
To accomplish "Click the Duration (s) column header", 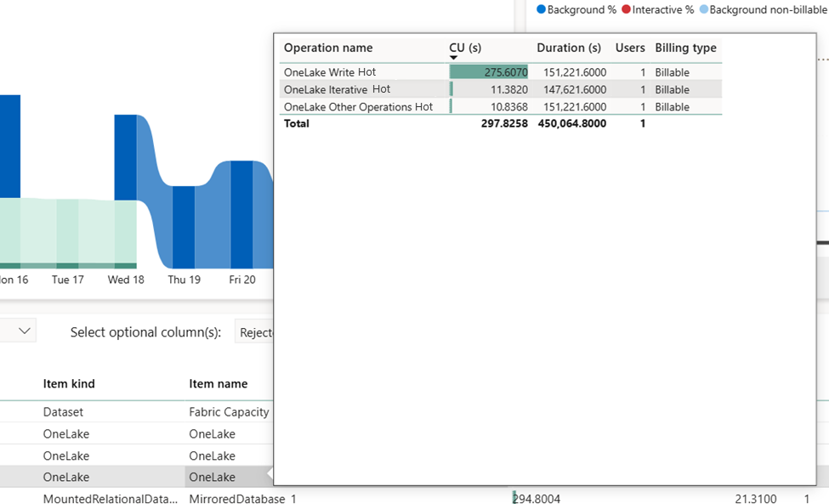I will (569, 48).
